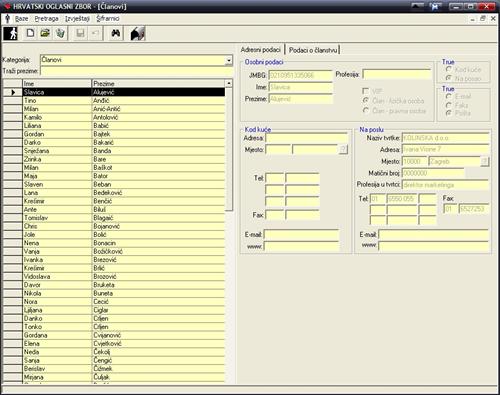Image resolution: width=500 pixels, height=395 pixels.
Task: Choose the Kod kuće radio option
Action: (449, 69)
